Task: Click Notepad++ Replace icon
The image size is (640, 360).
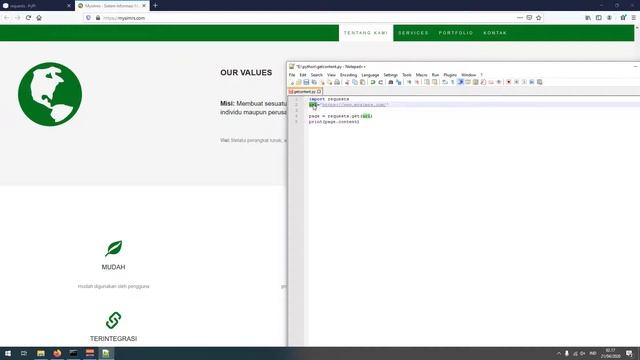Action: [398, 82]
